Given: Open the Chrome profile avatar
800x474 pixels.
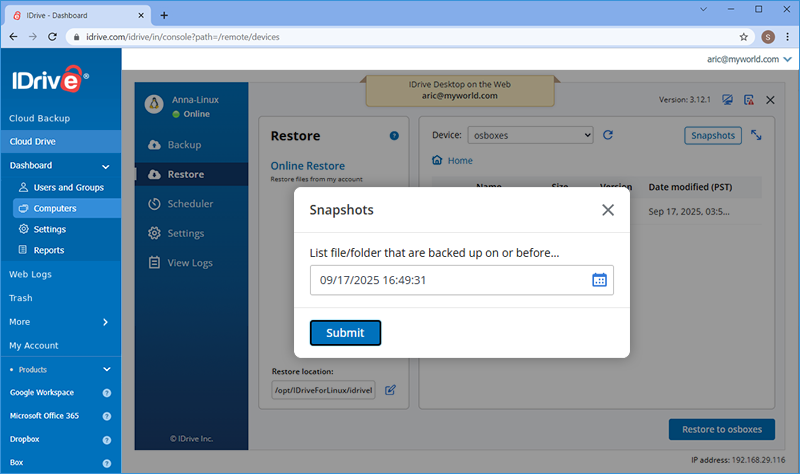Looking at the screenshot, I should click(x=768, y=37).
